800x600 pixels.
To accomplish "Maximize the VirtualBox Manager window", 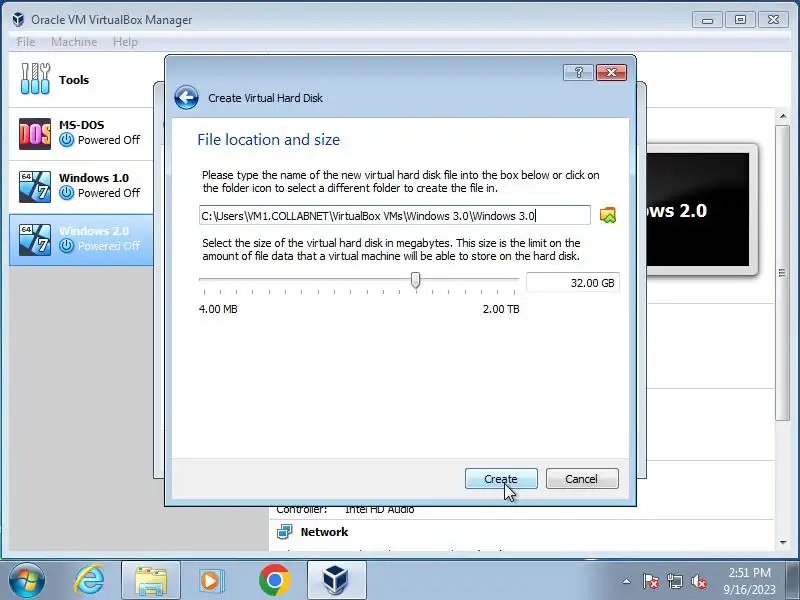I will click(740, 20).
